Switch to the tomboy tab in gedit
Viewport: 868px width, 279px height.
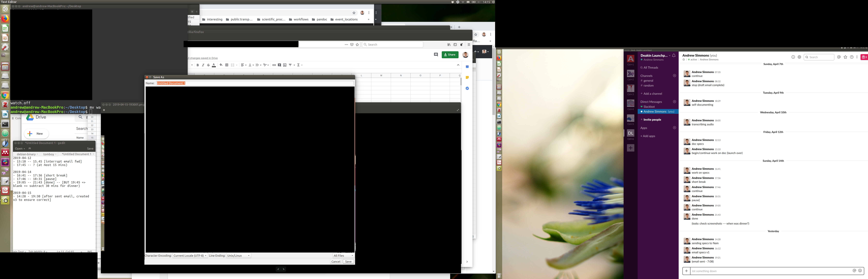coord(49,154)
